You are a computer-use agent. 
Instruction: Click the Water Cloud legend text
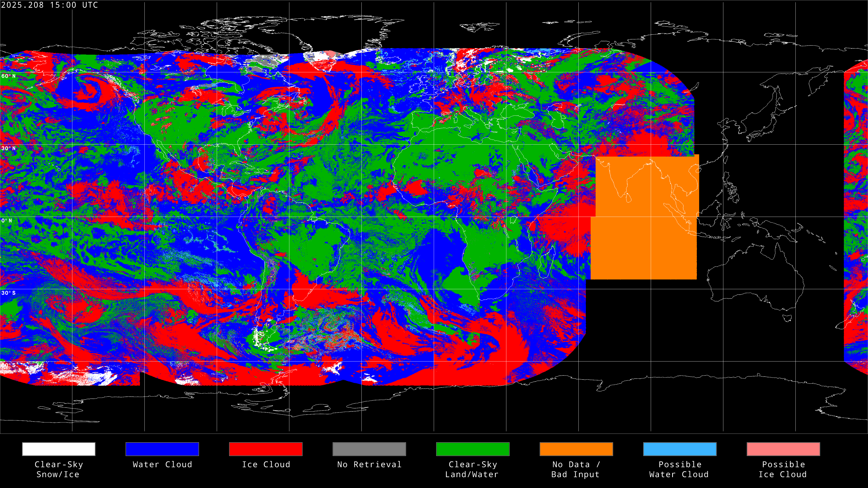162,465
